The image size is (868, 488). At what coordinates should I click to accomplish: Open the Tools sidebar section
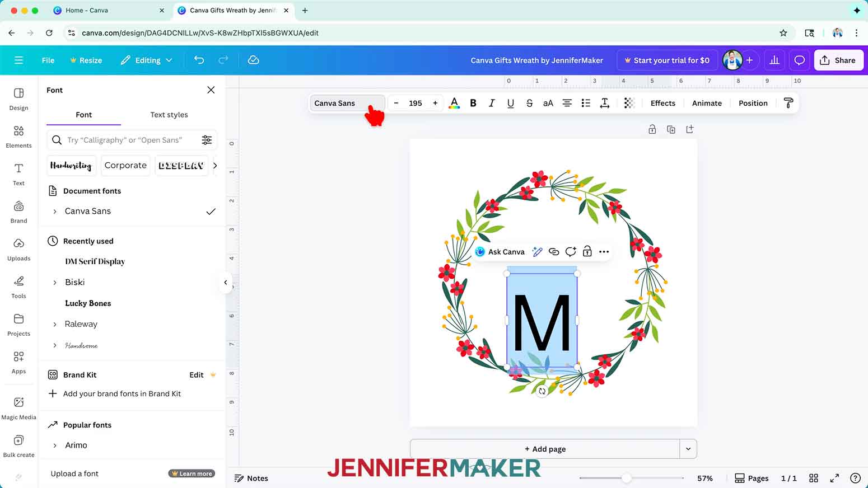(x=18, y=287)
